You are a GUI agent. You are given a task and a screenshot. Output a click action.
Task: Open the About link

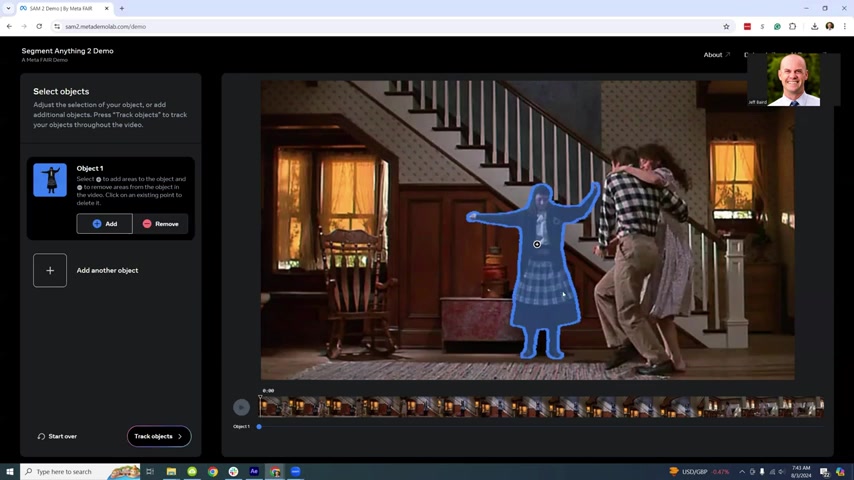tap(717, 55)
